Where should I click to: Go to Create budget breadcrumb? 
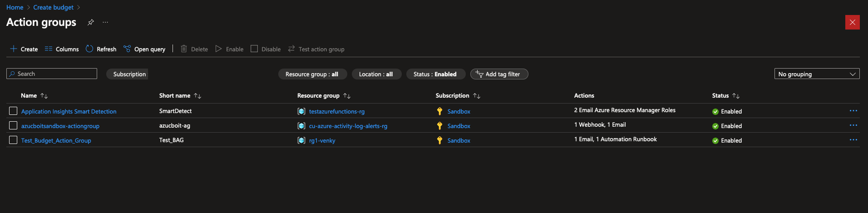54,7
